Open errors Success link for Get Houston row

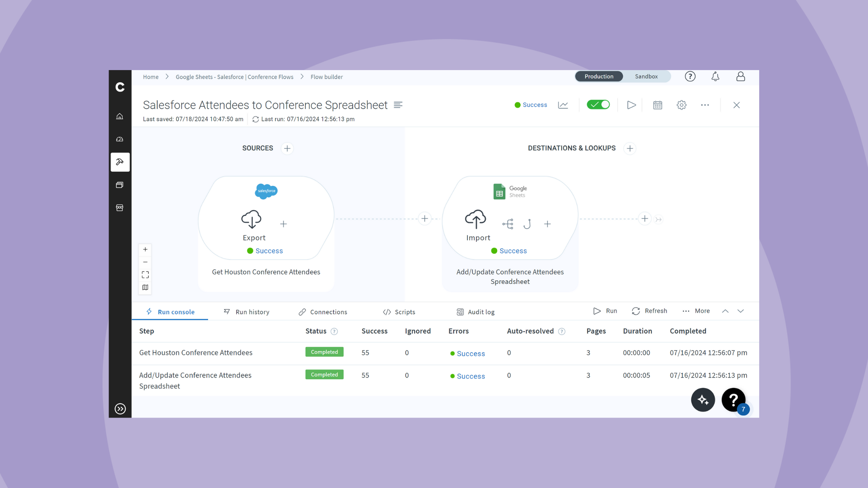[x=471, y=354]
